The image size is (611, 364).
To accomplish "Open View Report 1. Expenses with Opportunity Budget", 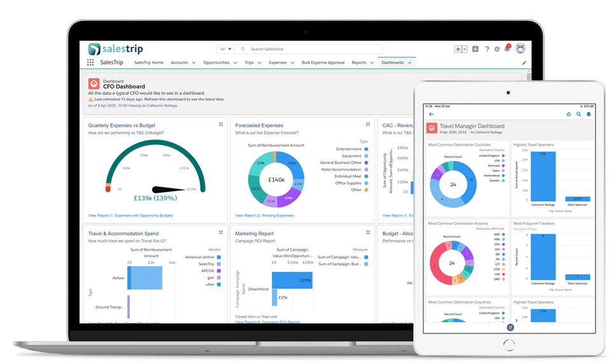I will pos(130,215).
